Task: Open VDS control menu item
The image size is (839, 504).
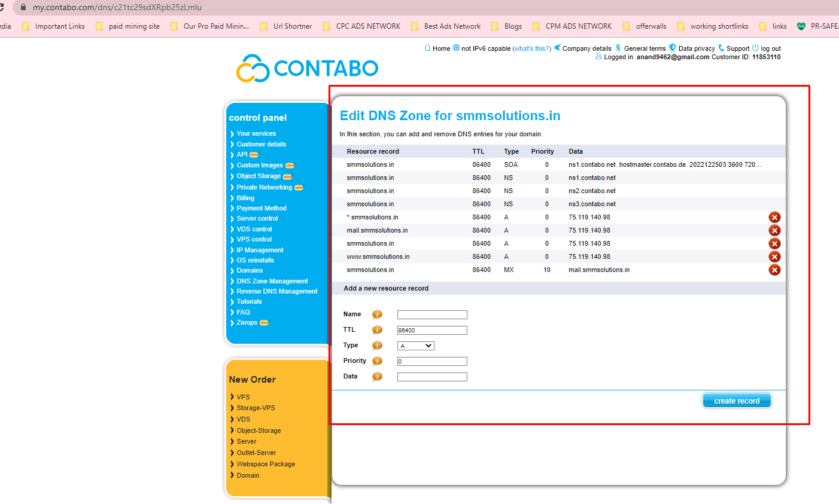Action: click(254, 229)
